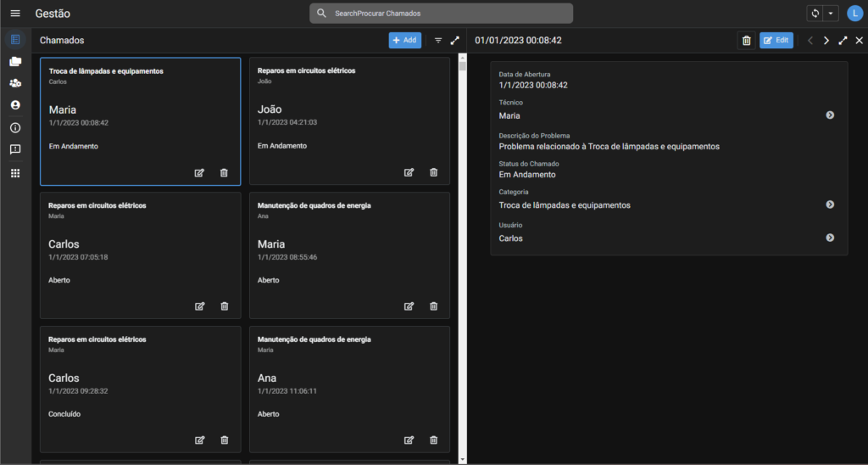Expand the Categoria detail arrow
The width and height of the screenshot is (868, 465).
830,204
